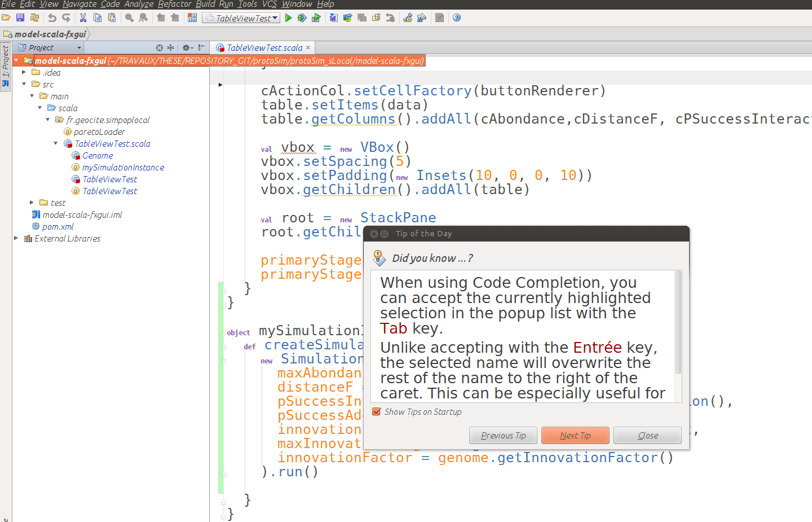The width and height of the screenshot is (812, 522).
Task: Click the Previous Tip button
Action: tap(503, 436)
